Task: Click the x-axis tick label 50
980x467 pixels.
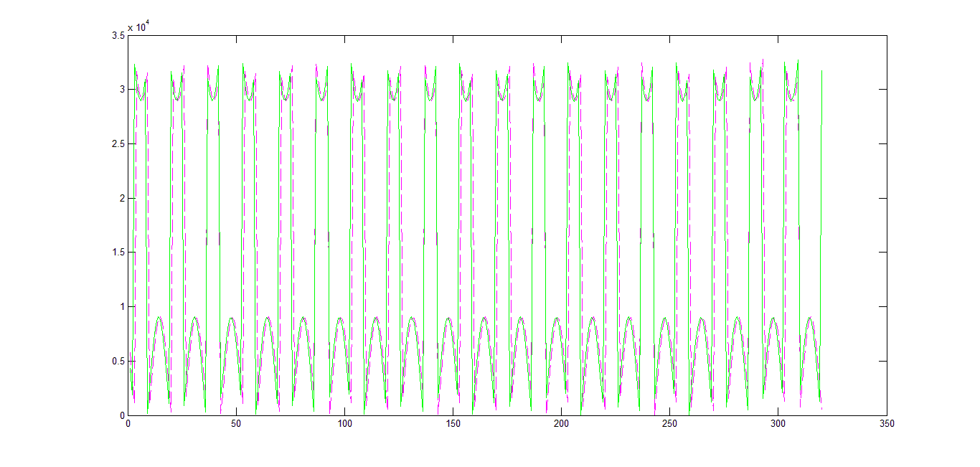Action: click(x=236, y=424)
